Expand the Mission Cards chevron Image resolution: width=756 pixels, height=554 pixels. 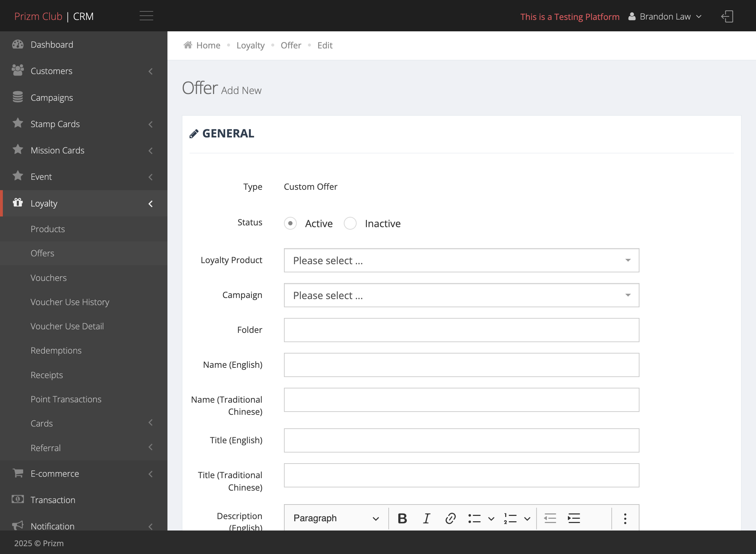click(x=151, y=151)
